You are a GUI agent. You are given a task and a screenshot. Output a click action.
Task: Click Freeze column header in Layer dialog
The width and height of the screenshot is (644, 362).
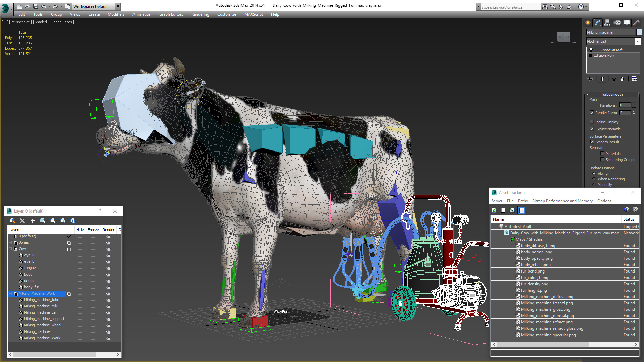point(93,230)
